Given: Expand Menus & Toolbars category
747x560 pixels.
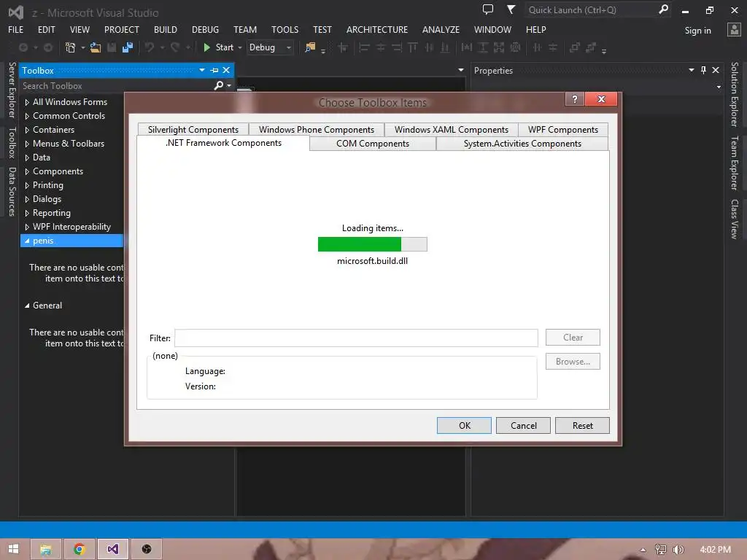Looking at the screenshot, I should click(27, 144).
